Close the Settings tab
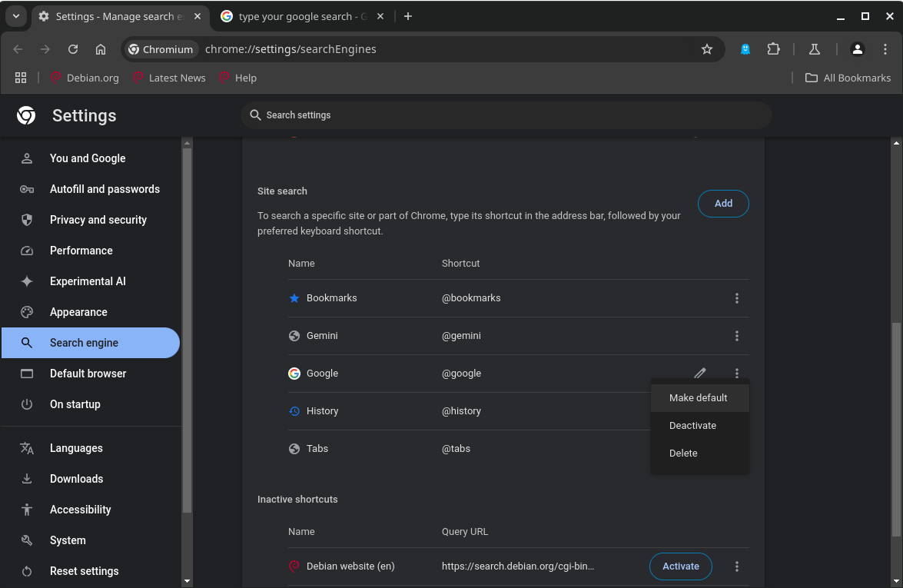 pos(198,17)
